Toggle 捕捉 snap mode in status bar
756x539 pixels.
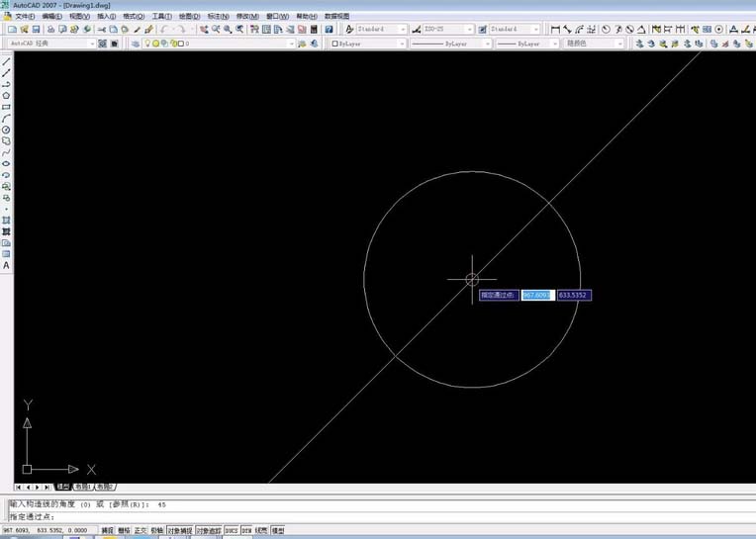(x=107, y=531)
